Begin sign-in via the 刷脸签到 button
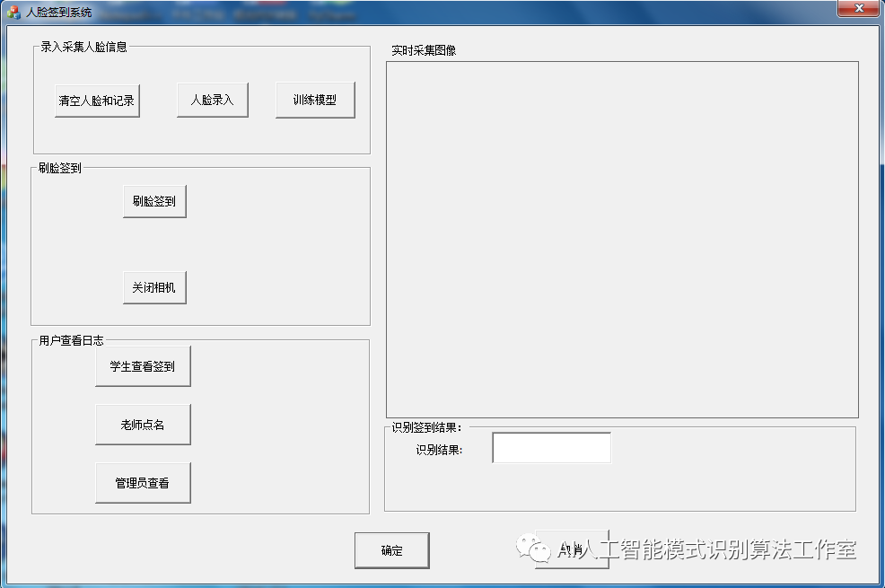 point(153,200)
